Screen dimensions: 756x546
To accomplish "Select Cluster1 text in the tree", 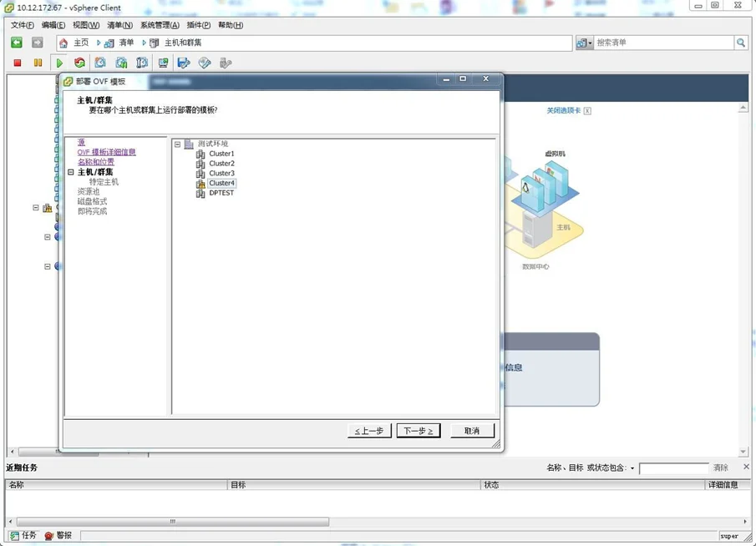I will (221, 154).
